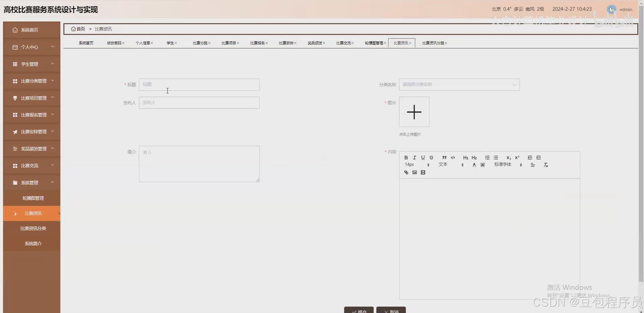Insert a blockquote in the editor

click(444, 158)
